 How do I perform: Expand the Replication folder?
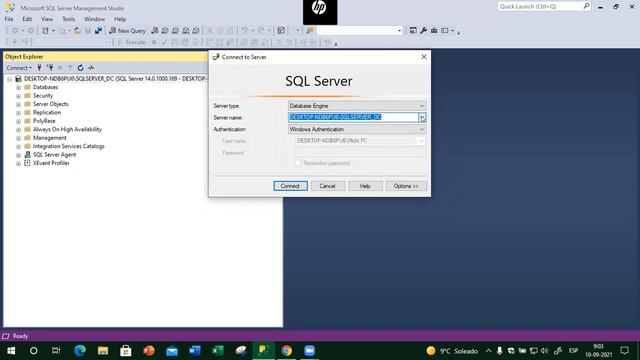click(18, 113)
